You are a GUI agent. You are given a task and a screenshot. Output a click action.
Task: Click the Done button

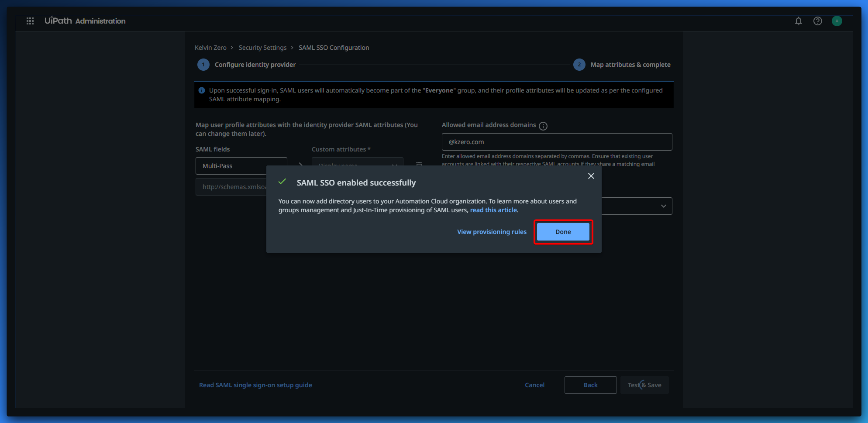click(563, 232)
